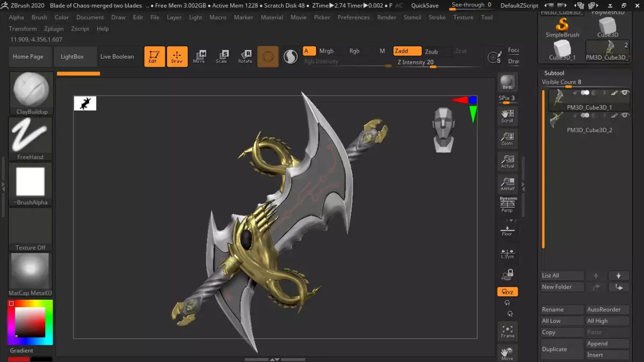Screen dimensions: 644x362
Task: Click the Zoom canvas icon
Action: pos(507,139)
